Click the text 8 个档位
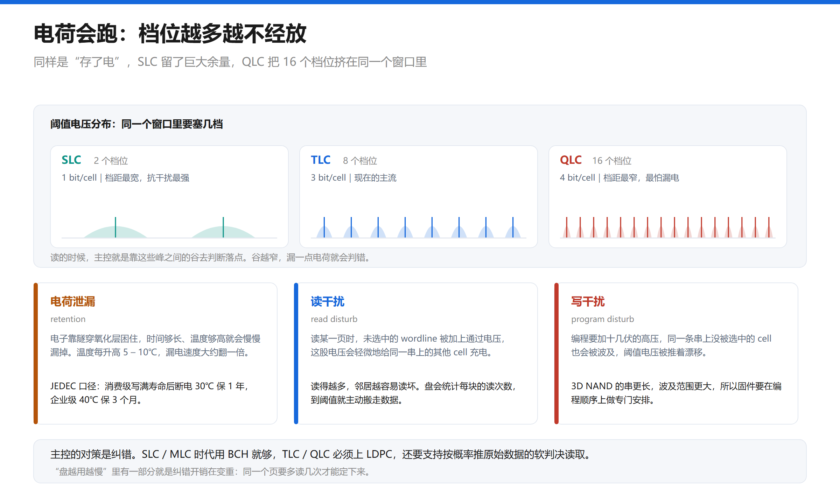 (360, 161)
